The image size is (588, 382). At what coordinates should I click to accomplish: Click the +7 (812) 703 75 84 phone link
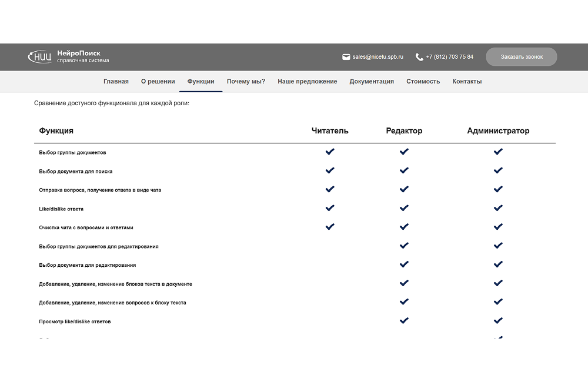449,57
